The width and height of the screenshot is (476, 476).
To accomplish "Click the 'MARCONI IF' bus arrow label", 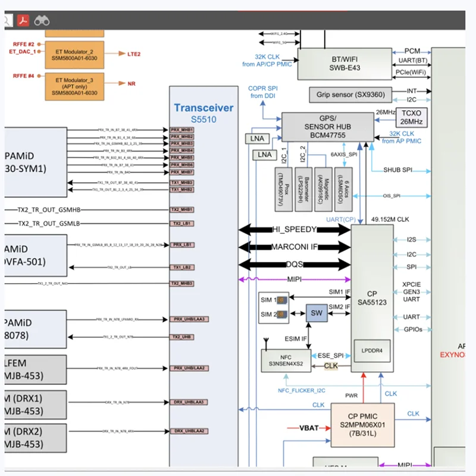I will click(x=294, y=247).
